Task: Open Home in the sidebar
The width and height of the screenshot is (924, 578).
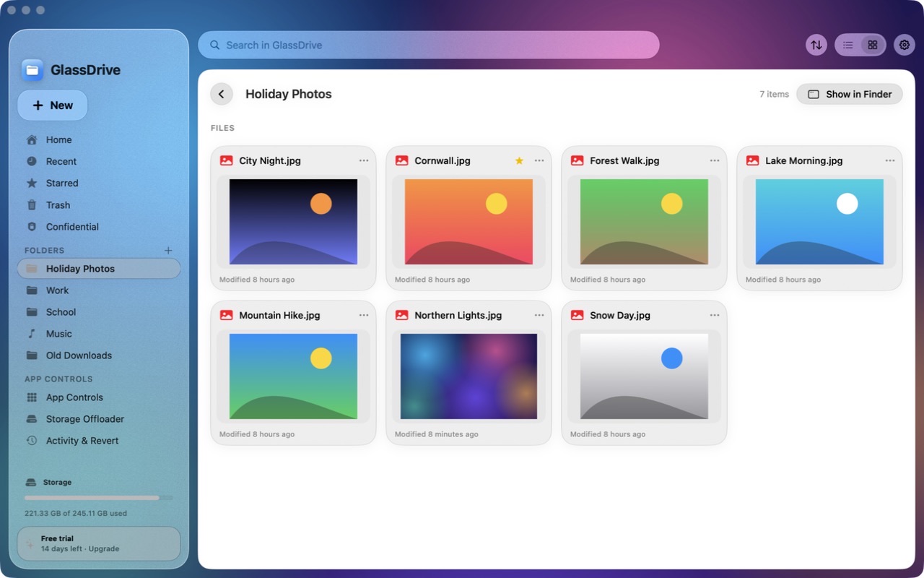Action: tap(99, 140)
